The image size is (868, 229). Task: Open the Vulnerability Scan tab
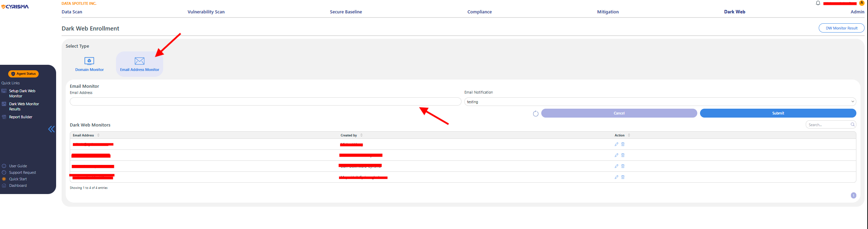(x=206, y=12)
